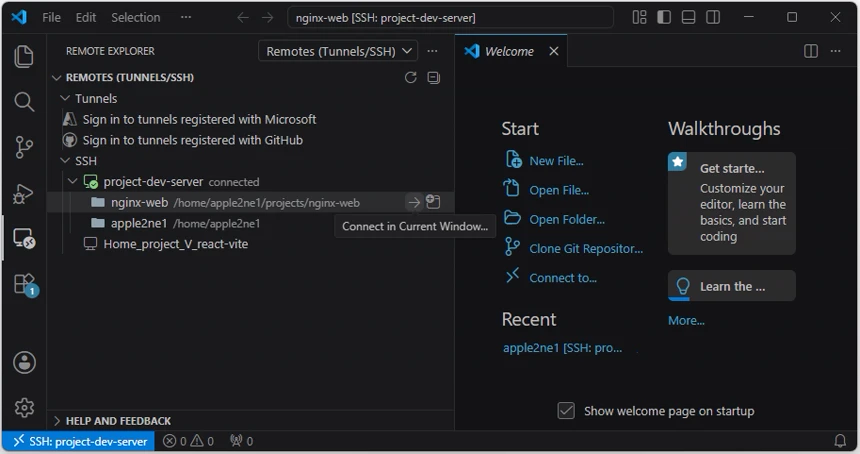
Task: Open the Explorer view in activity bar
Action: [24, 57]
